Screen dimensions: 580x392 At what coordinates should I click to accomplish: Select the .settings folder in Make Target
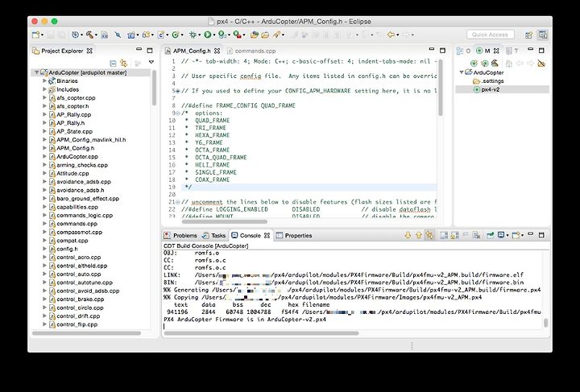click(488, 80)
